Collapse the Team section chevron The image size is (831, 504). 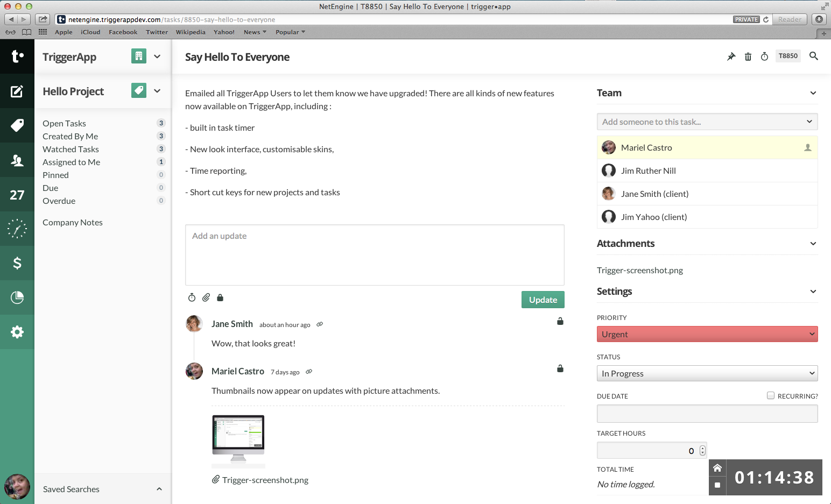813,93
